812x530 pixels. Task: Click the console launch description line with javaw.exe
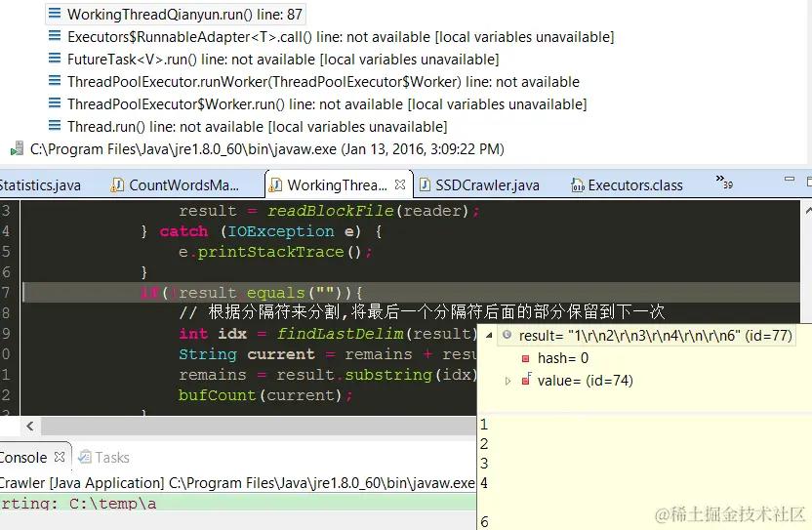point(238,483)
